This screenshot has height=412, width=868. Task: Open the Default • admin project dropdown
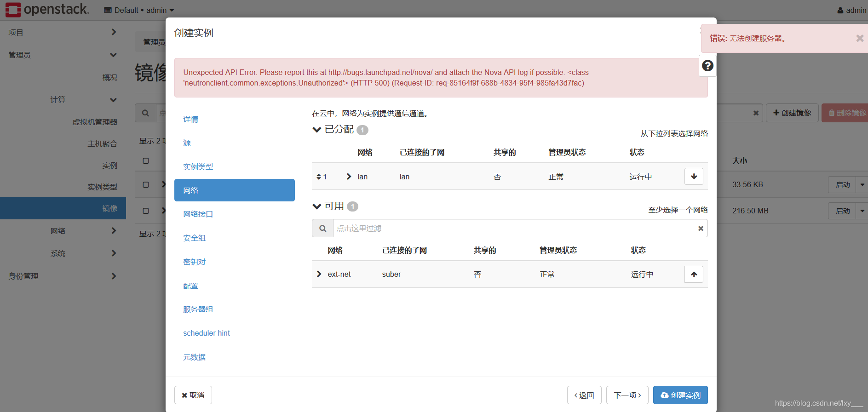coord(139,10)
